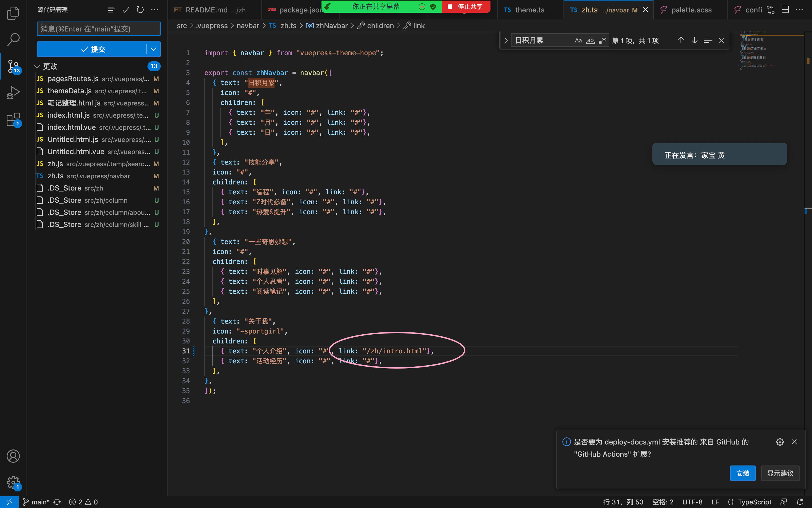Open zh.ts change in source control list
The height and width of the screenshot is (508, 812).
97,176
